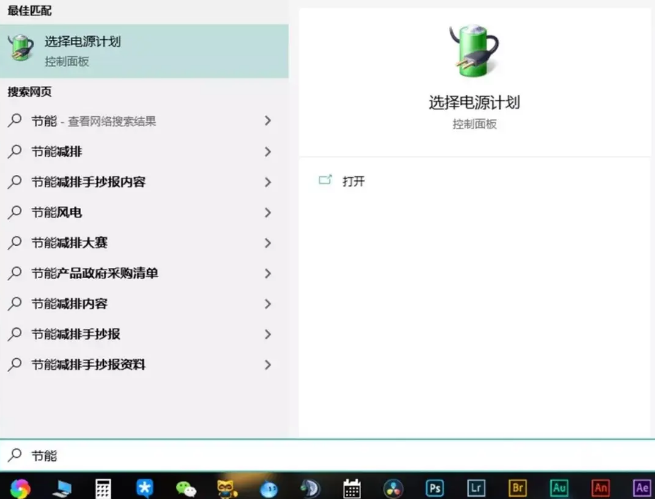This screenshot has width=669, height=499.
Task: Open This PC computer icon in taskbar
Action: 62,488
